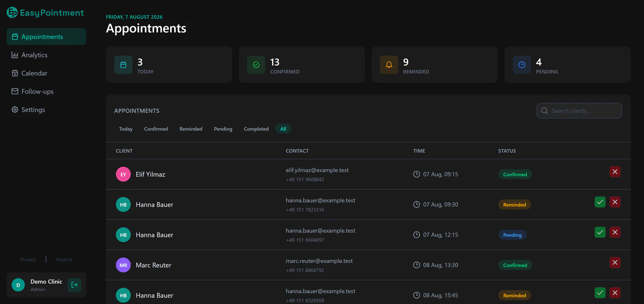Click the CLIENT column header
The width and height of the screenshot is (644, 304).
point(124,151)
